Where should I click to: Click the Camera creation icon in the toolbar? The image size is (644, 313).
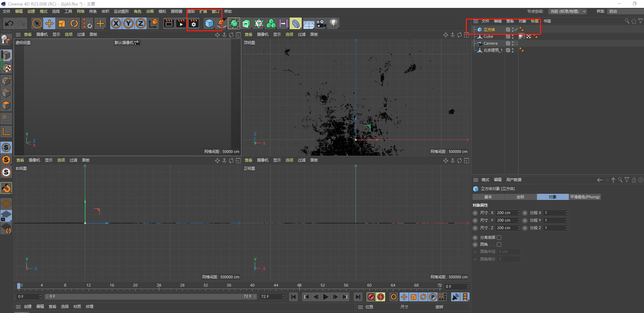click(x=321, y=23)
